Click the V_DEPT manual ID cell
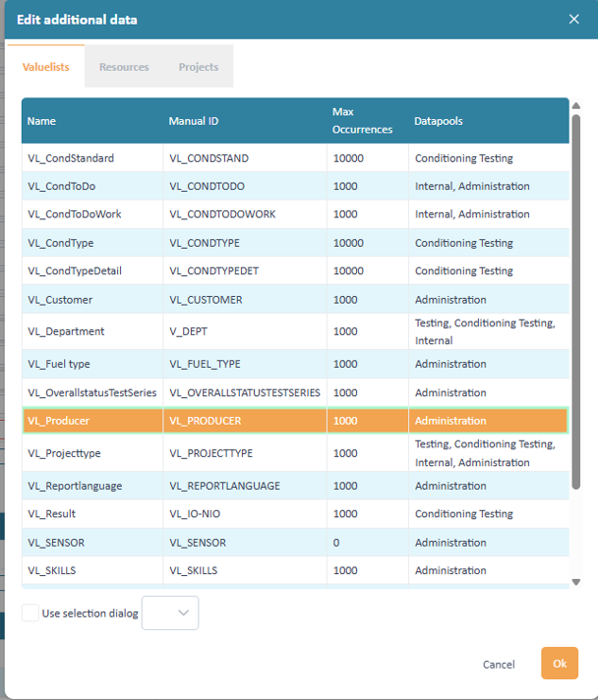The height and width of the screenshot is (700, 598). [x=245, y=331]
